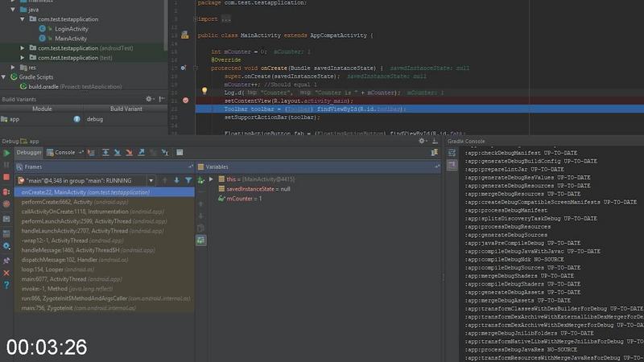Select the Variables panel header
The image size is (644, 362).
coord(318,167)
